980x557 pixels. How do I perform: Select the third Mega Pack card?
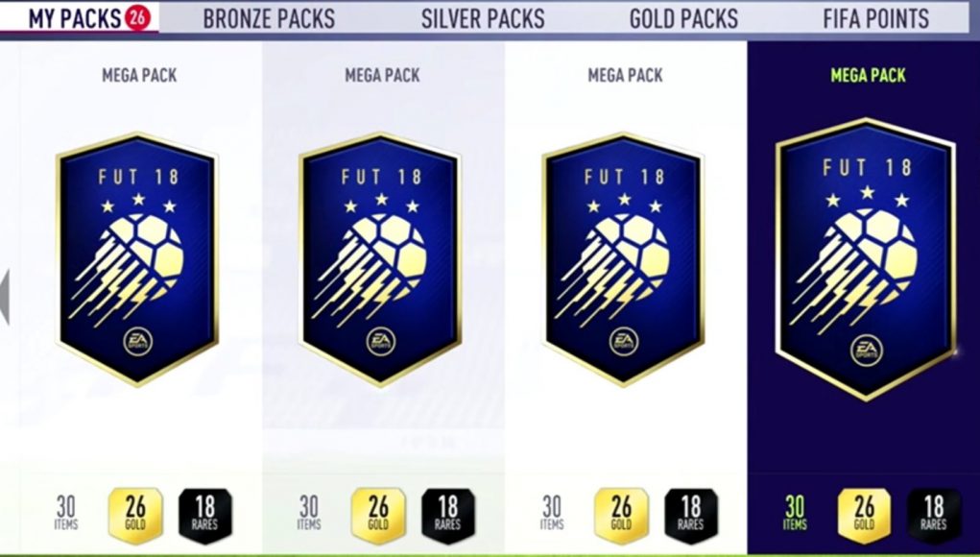623,259
